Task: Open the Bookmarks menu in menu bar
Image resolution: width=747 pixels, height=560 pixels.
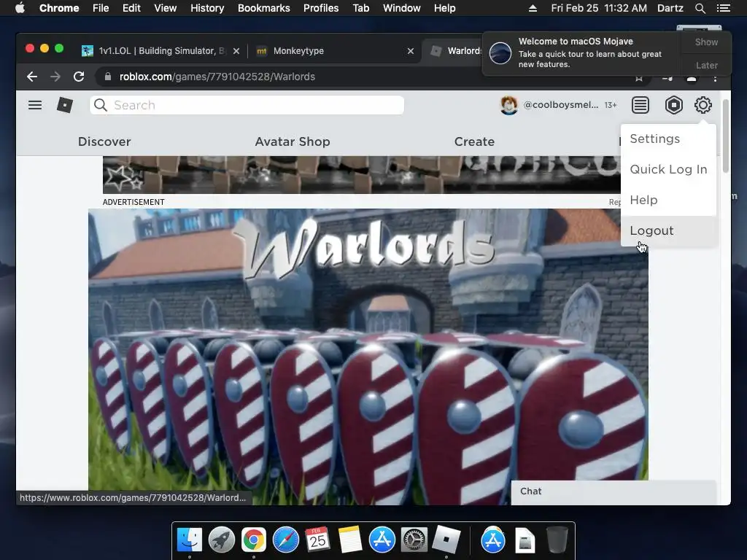Action: [x=263, y=8]
